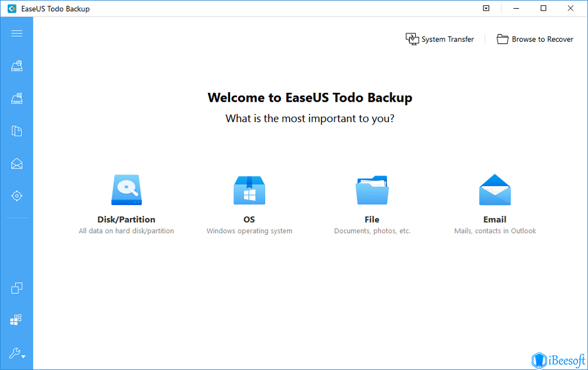Close the EaseUS Todo Backup window
The height and width of the screenshot is (370, 588).
coord(570,8)
